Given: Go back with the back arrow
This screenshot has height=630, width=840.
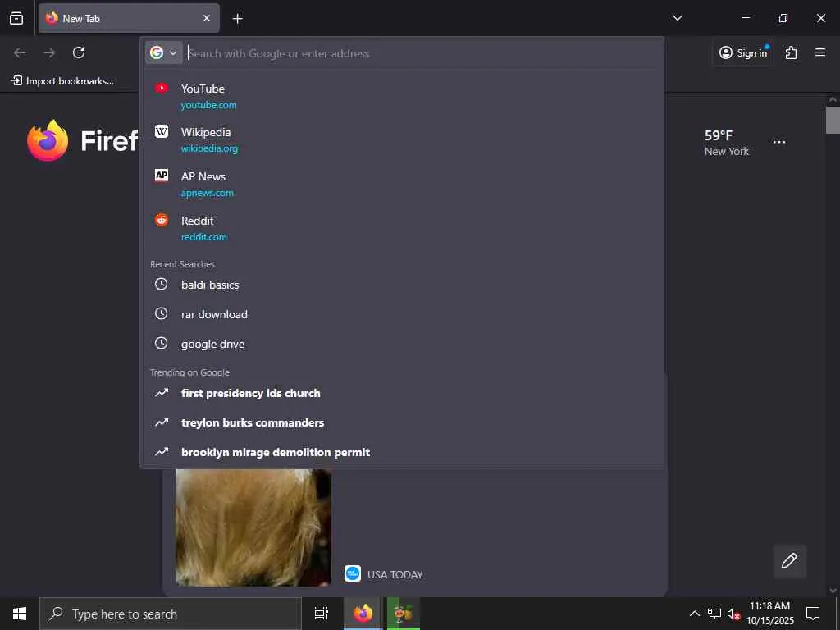Looking at the screenshot, I should (x=20, y=52).
